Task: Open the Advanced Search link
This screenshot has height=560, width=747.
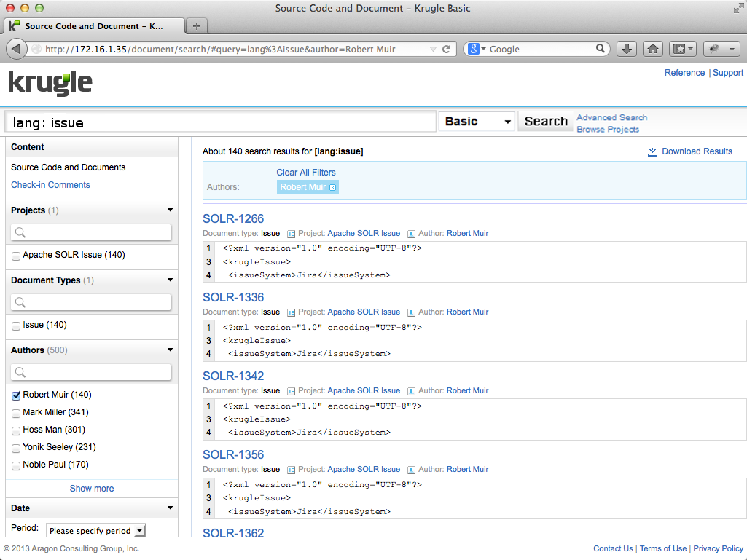Action: [612, 118]
